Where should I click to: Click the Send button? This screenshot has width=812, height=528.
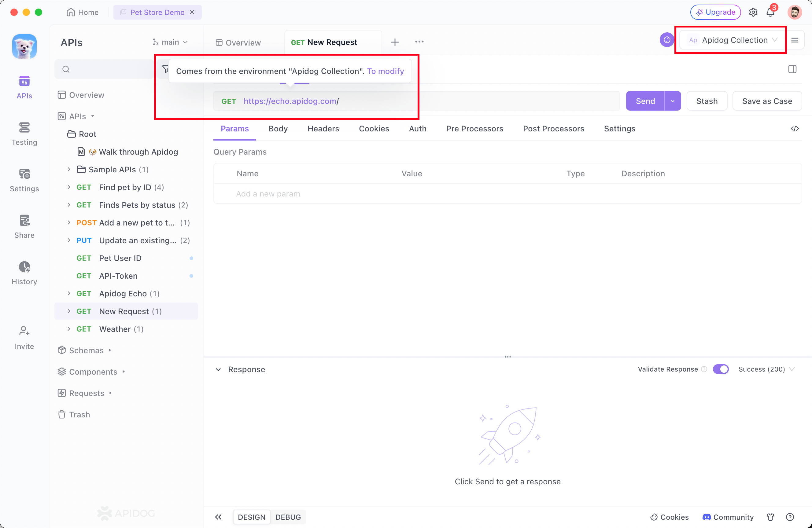[x=645, y=101]
